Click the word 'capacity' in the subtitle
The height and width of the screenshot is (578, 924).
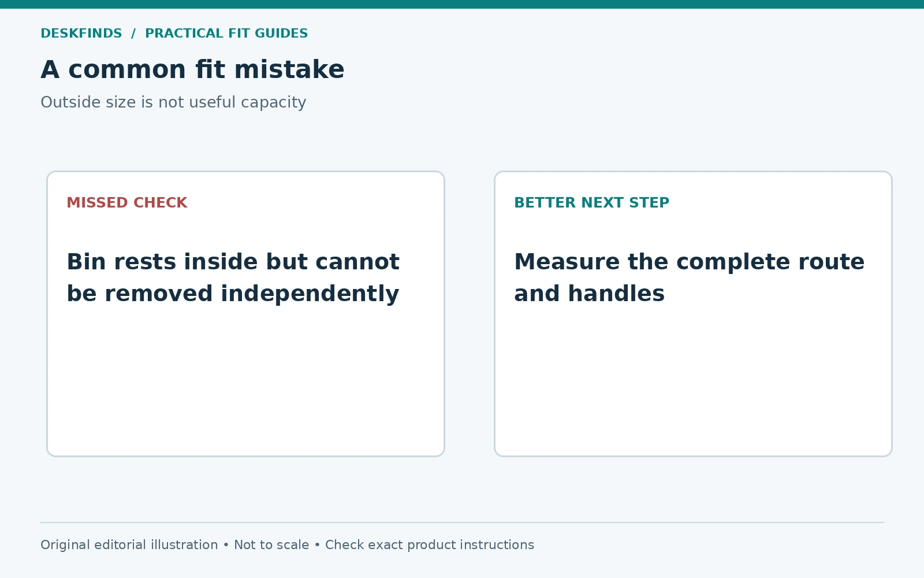pyautogui.click(x=274, y=103)
